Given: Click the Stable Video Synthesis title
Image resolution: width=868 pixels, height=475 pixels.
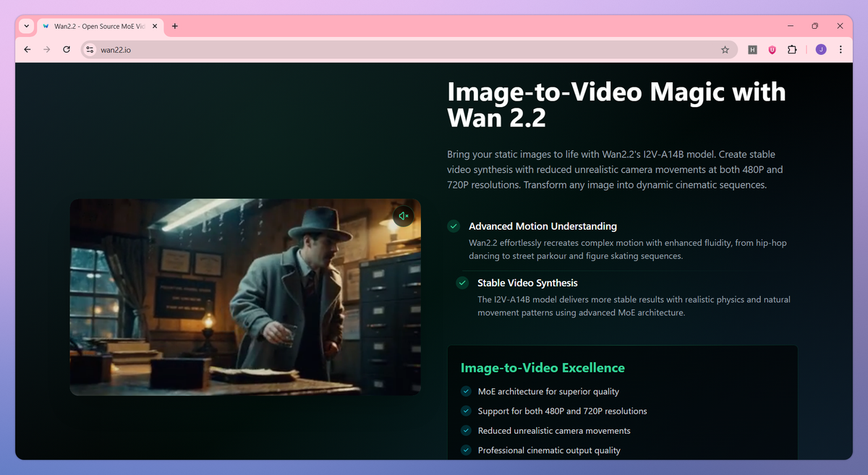Looking at the screenshot, I should (527, 283).
